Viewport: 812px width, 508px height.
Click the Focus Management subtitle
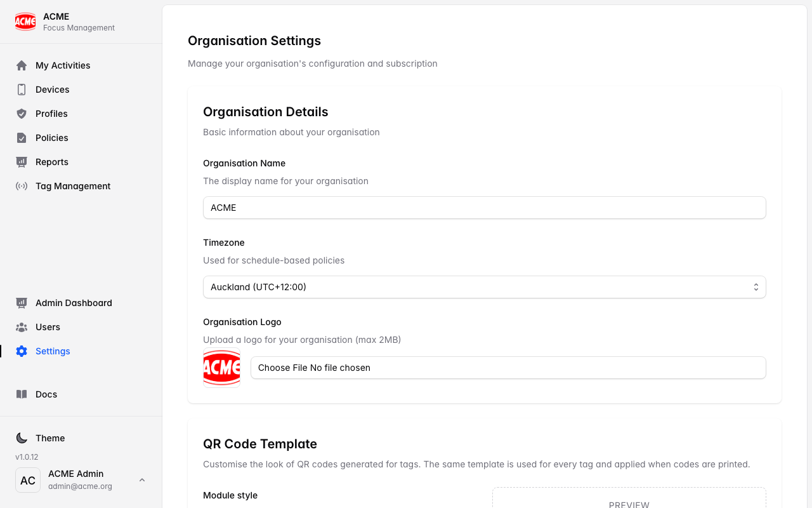click(79, 28)
